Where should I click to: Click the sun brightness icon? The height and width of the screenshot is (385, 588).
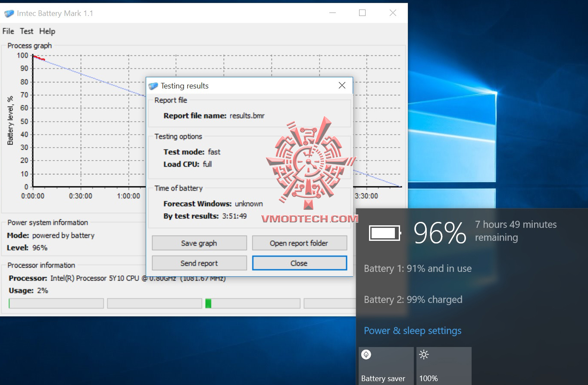(x=424, y=355)
